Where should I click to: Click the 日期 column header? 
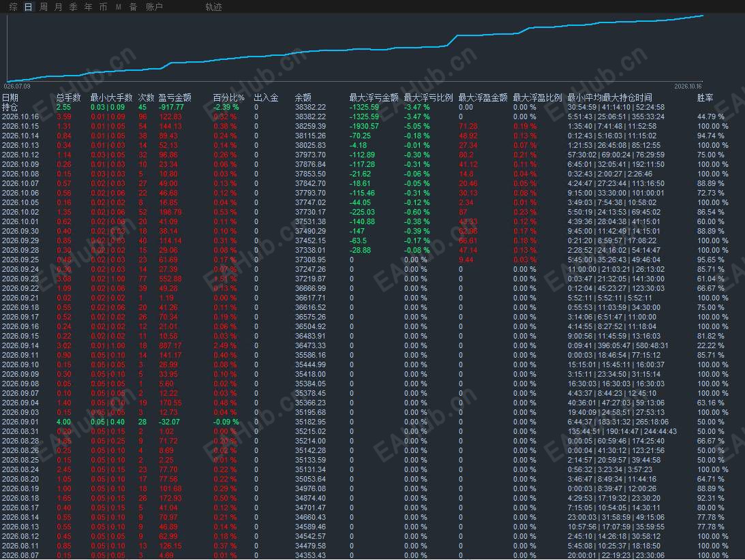(10, 98)
